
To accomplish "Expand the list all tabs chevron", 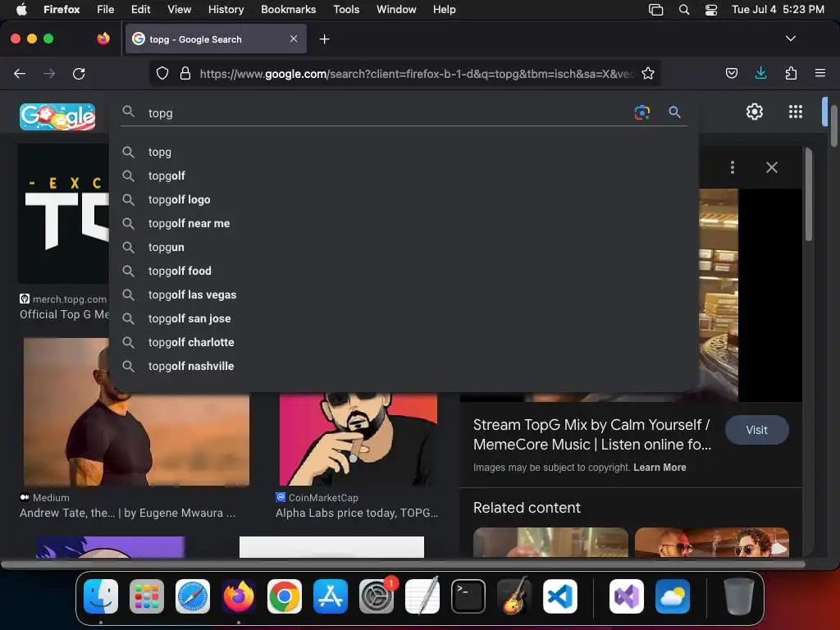I will [790, 39].
